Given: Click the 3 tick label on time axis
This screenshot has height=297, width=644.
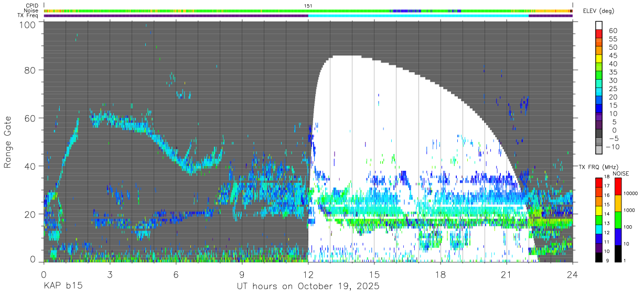Looking at the screenshot, I should click(110, 274).
